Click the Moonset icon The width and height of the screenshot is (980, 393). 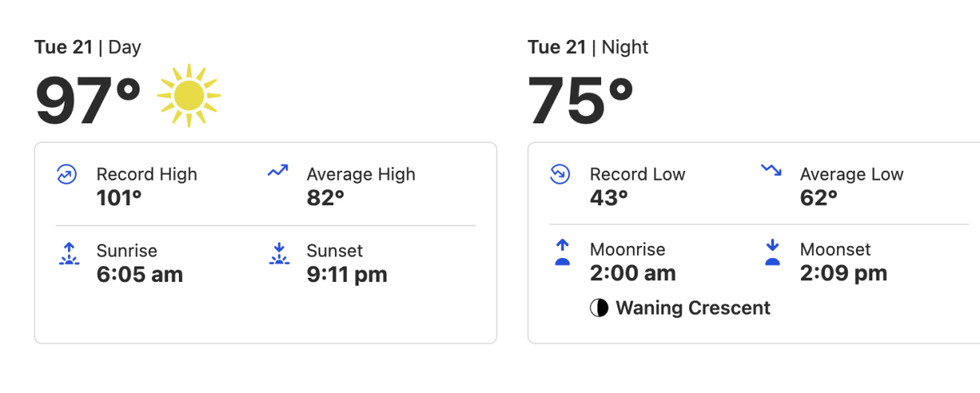pos(773,253)
